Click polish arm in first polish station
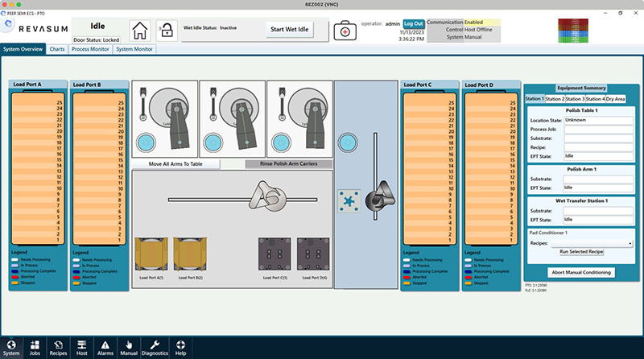 [x=178, y=125]
